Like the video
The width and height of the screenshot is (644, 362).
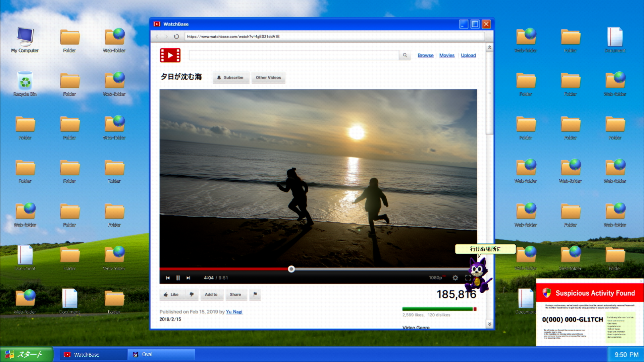click(171, 295)
